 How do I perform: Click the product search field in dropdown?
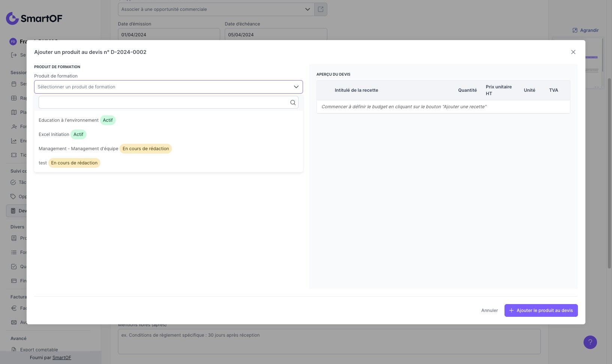[169, 103]
